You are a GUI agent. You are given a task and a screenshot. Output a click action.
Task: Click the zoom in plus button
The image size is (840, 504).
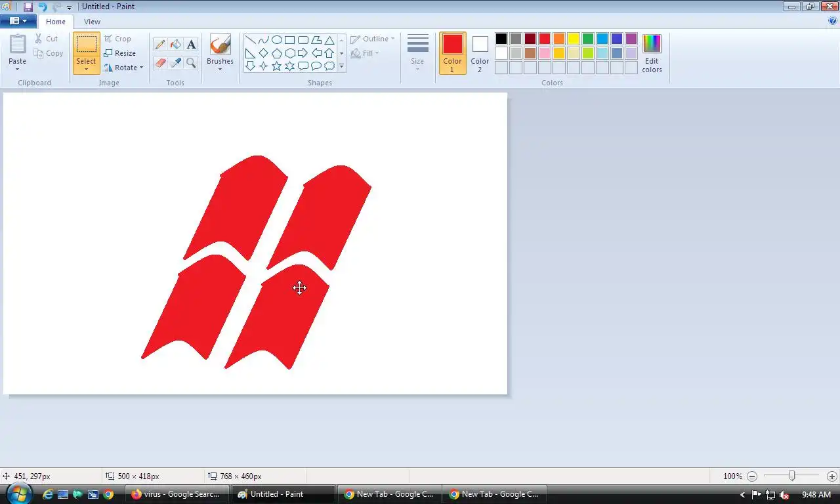tap(832, 476)
